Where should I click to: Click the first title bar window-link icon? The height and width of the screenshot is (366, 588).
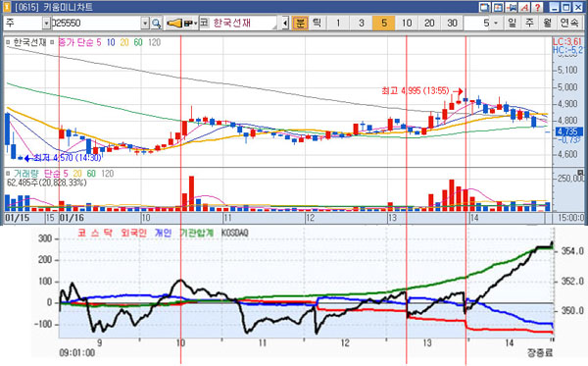pyautogui.click(x=484, y=7)
